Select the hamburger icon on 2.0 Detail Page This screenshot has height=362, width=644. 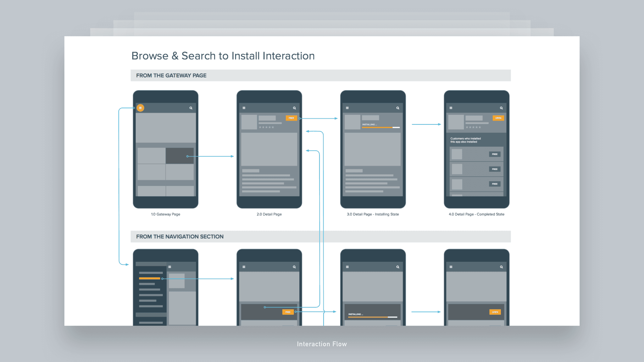click(x=244, y=108)
